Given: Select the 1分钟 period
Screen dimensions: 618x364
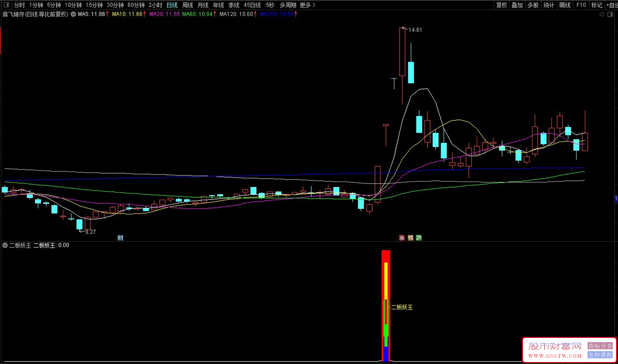Looking at the screenshot, I should 36,5.
